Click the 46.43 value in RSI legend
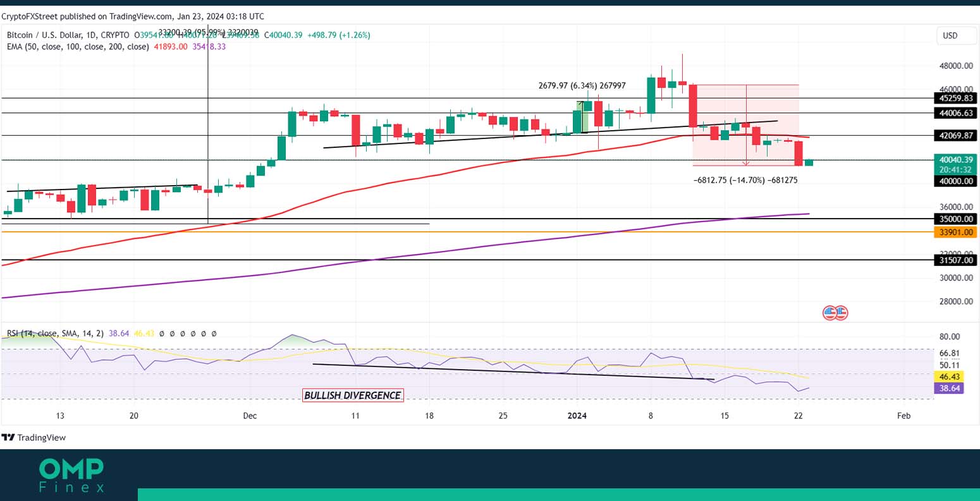This screenshot has height=501, width=980. coord(144,333)
